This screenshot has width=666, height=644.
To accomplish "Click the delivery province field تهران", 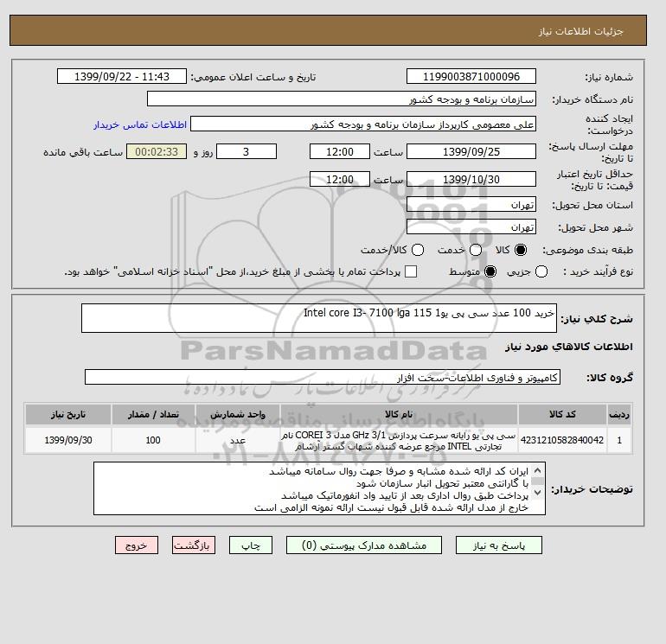I will [471, 205].
